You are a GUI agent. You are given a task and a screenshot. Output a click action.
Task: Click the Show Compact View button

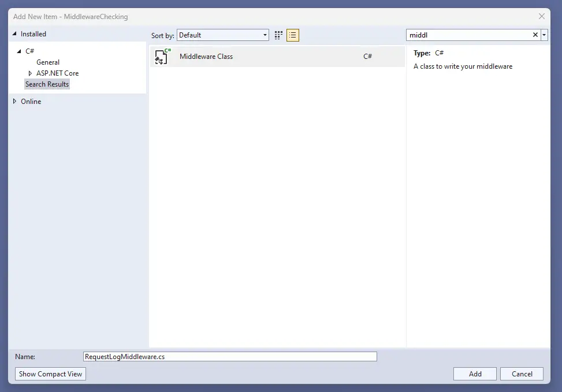pyautogui.click(x=50, y=374)
